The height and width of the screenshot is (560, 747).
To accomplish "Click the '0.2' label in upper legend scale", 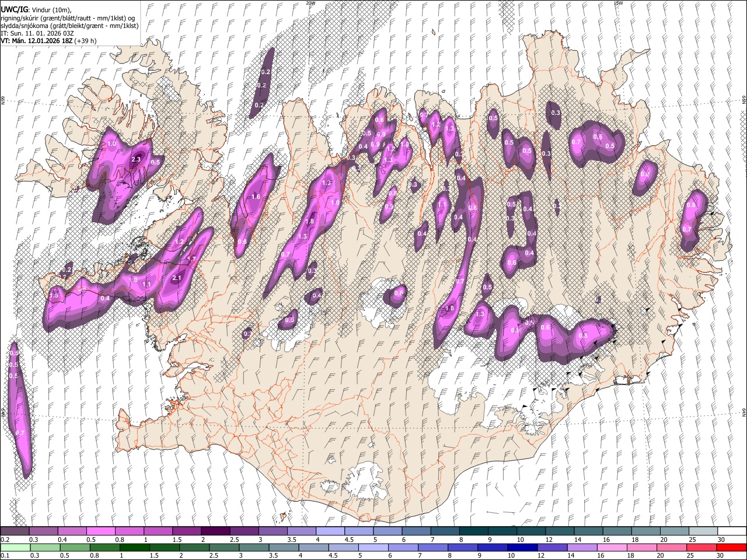I will (x=5, y=540).
